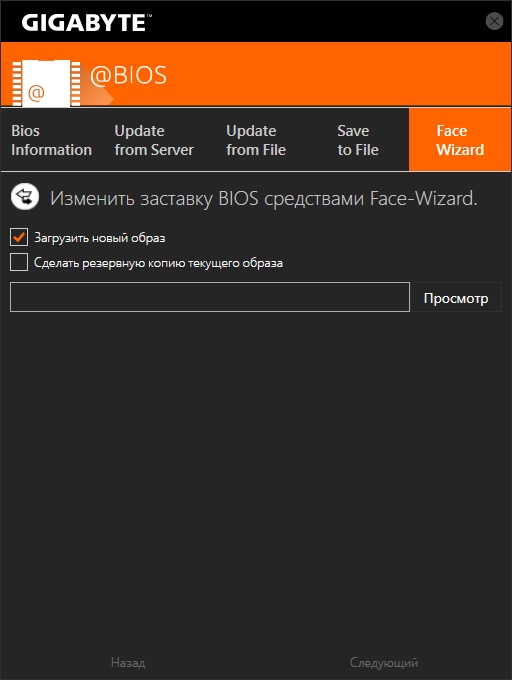Open the Bios Information tab
The height and width of the screenshot is (680, 512).
[51, 140]
